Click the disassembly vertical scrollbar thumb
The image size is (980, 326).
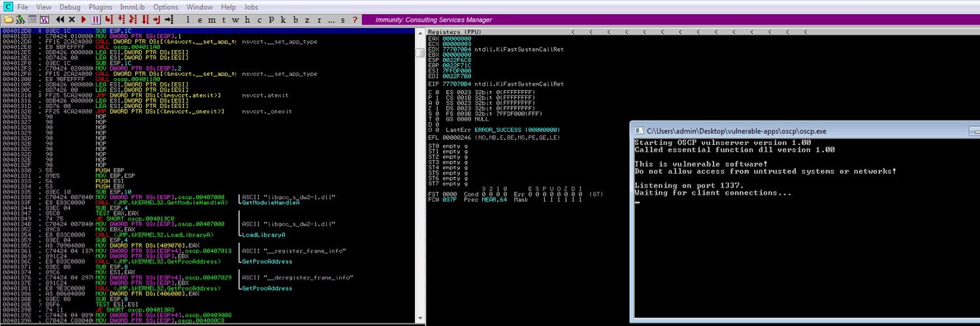point(420,52)
